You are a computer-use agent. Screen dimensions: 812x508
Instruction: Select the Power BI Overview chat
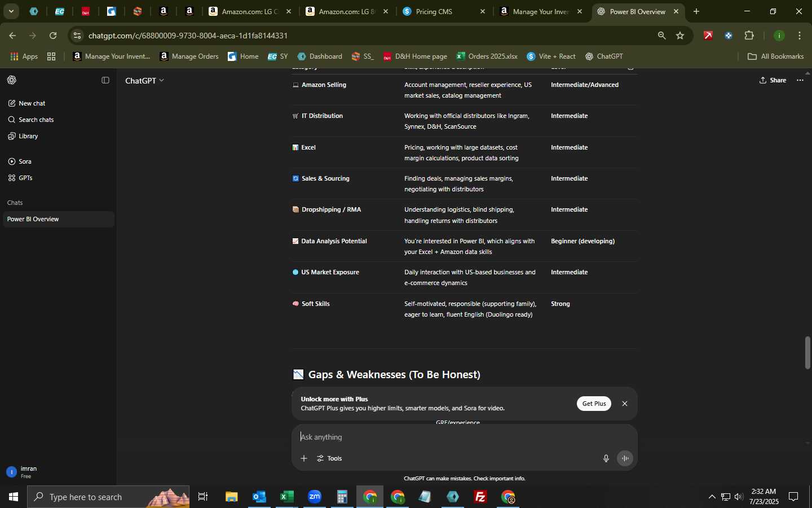59,219
